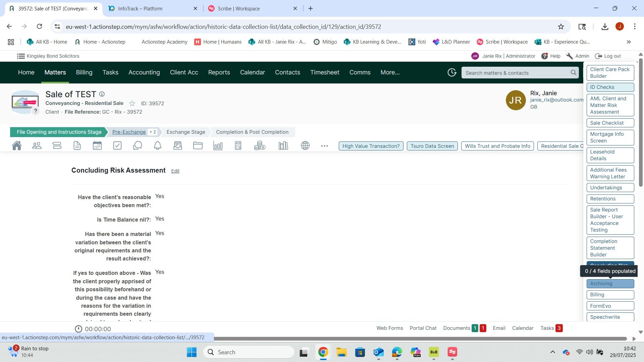Open the coins billing icon
Viewport: 644px width, 362px height.
260,146
